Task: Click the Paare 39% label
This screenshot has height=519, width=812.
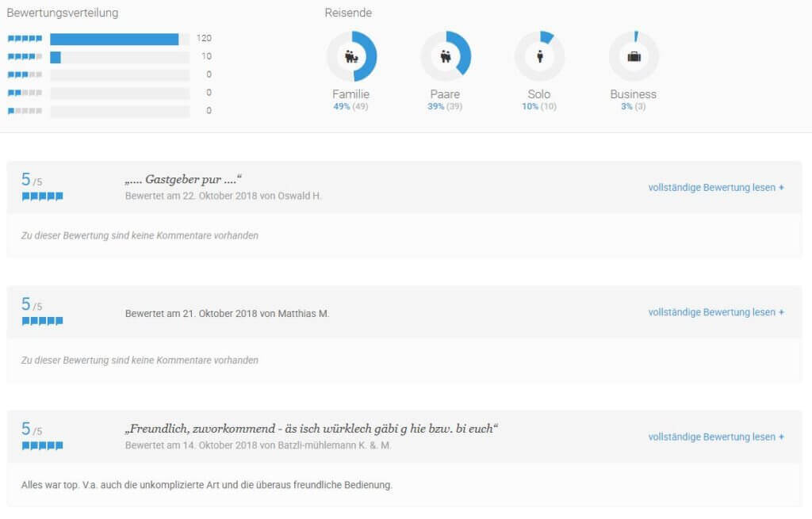Action: point(445,106)
